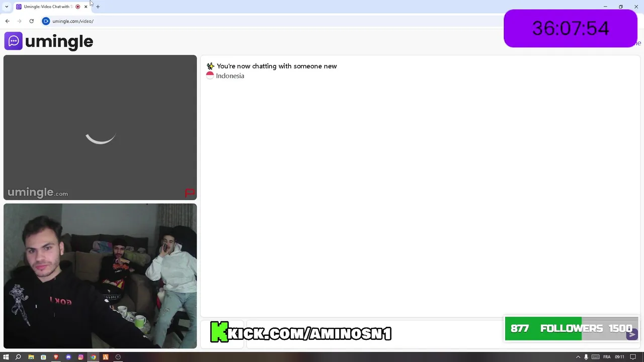
Task: Open a new browser tab
Action: click(x=98, y=7)
